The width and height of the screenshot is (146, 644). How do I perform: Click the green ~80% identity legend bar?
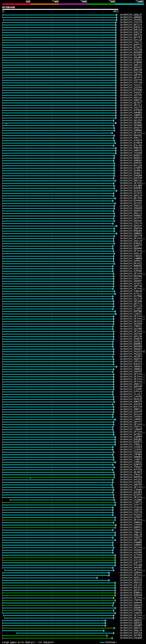(x=101, y=4)
